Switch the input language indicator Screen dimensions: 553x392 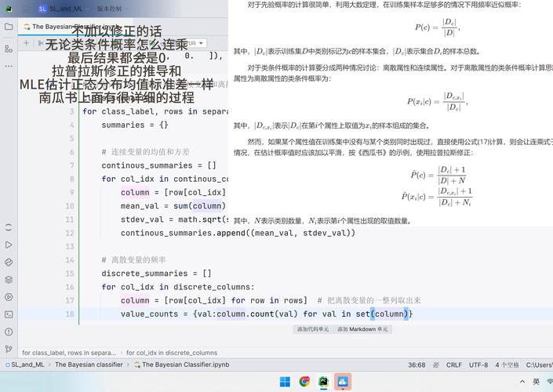pos(536,382)
